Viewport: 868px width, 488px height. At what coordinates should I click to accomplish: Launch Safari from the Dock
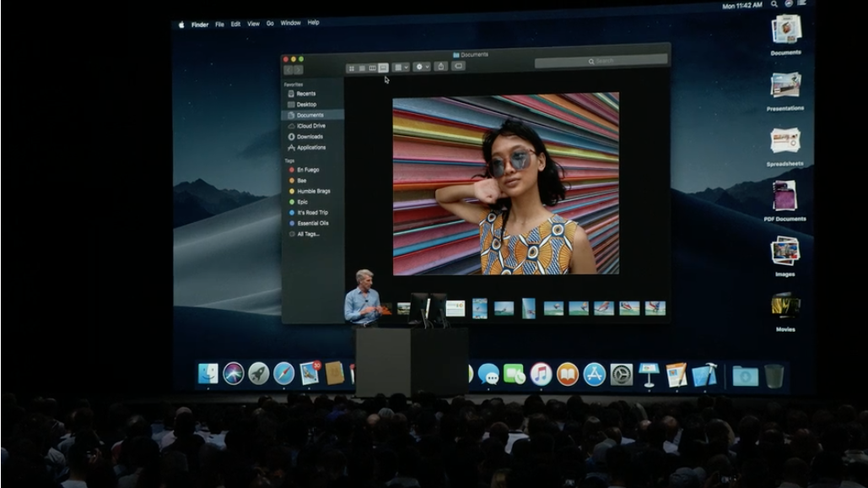click(x=283, y=374)
